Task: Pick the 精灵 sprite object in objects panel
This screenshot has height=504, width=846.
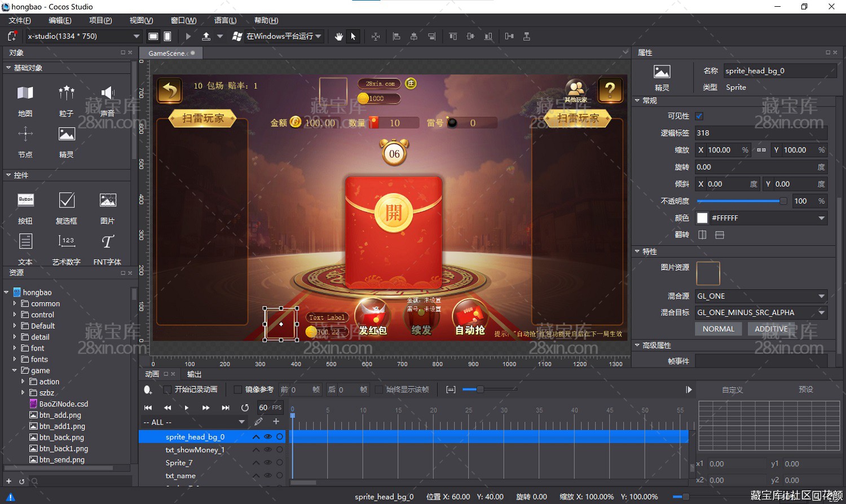Action: (x=67, y=142)
